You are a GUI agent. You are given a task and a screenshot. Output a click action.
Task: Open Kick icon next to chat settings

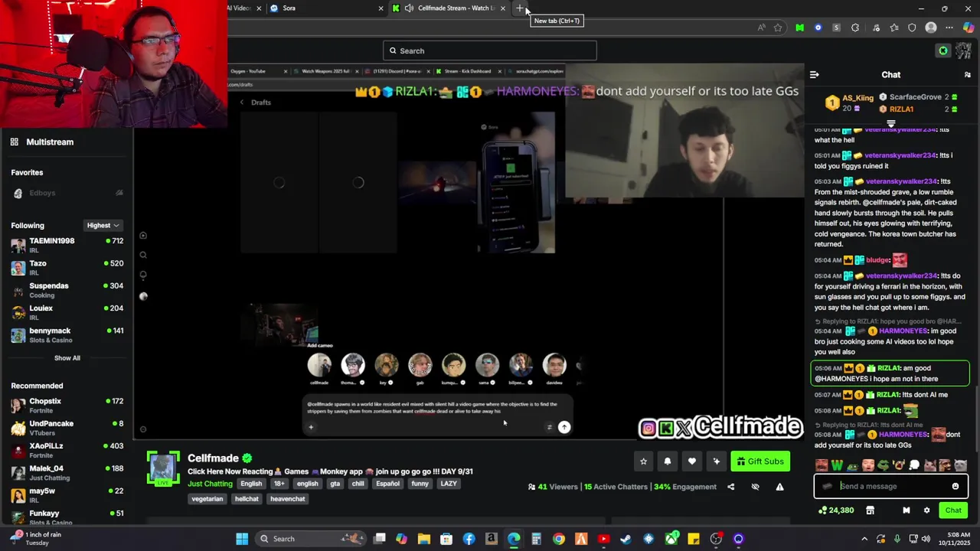[x=906, y=510]
